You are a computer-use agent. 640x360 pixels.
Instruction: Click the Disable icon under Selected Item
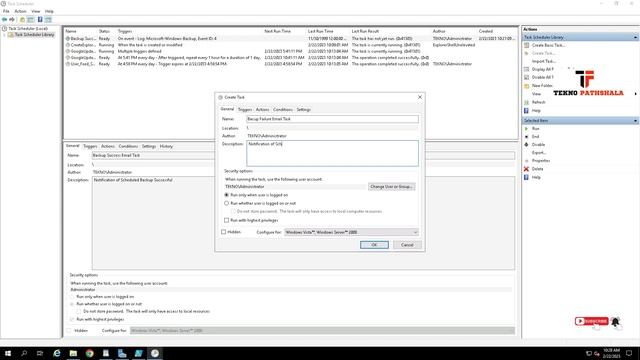(x=527, y=144)
